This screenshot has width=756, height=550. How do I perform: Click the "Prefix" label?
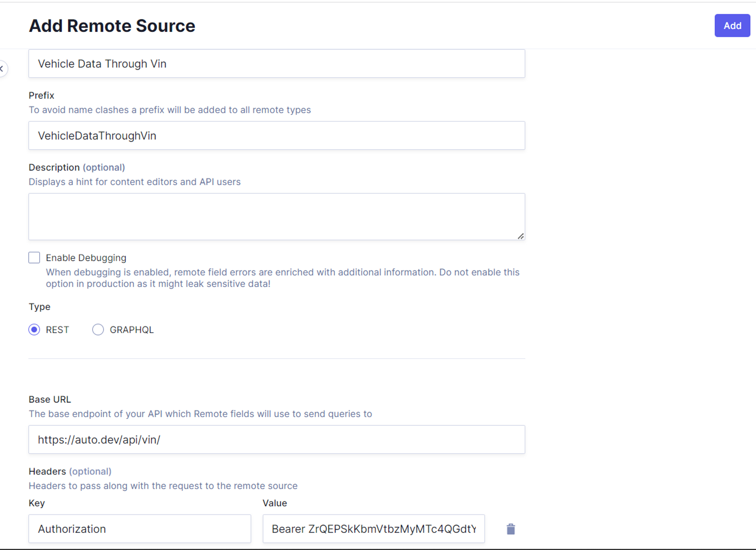(41, 95)
